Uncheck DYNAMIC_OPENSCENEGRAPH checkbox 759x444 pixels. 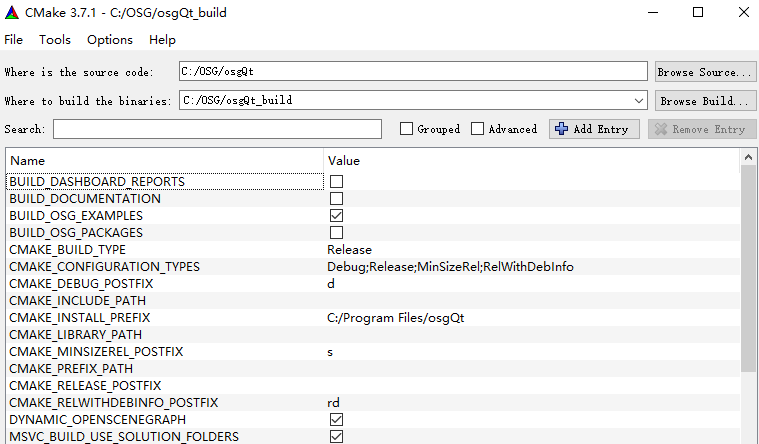(336, 419)
